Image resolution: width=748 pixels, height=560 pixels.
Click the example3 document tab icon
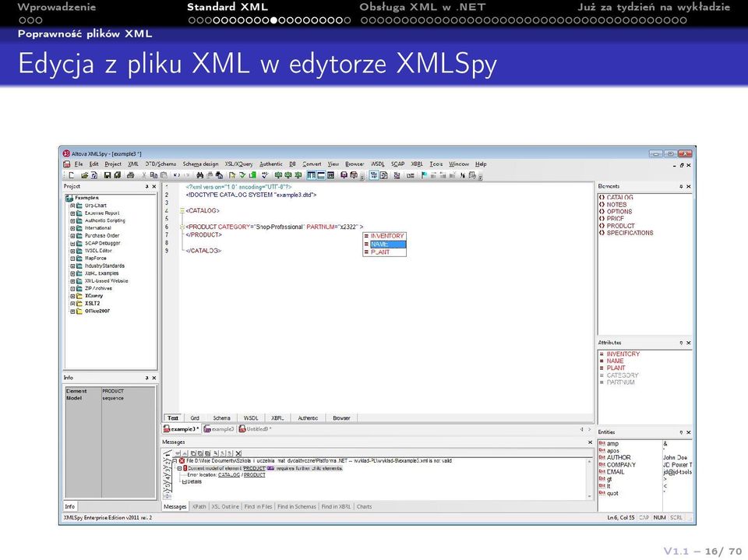tap(167, 429)
